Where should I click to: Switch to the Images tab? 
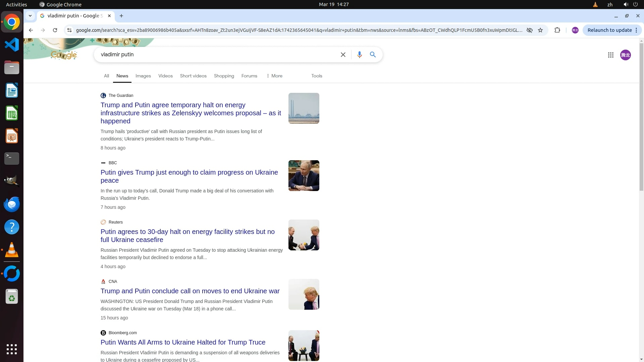point(143,76)
